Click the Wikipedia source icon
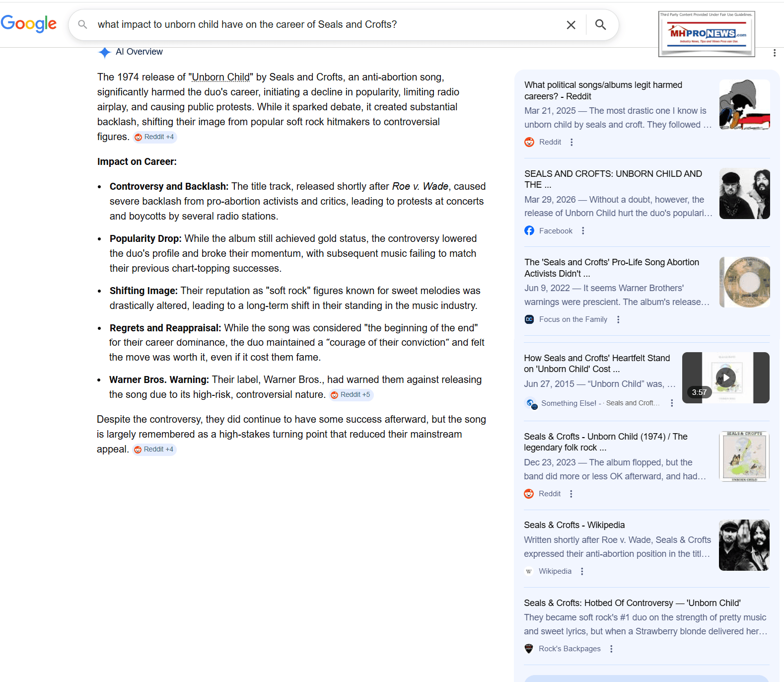The image size is (784, 682). point(529,572)
